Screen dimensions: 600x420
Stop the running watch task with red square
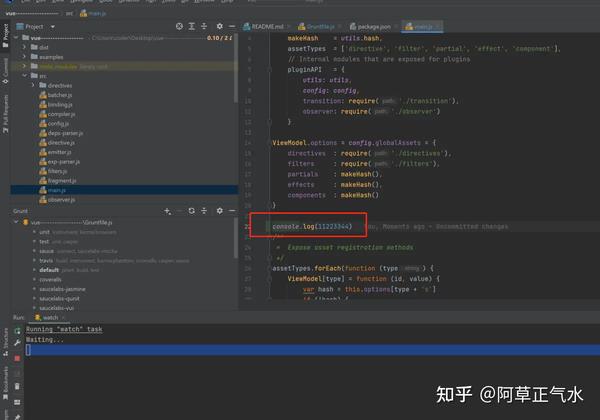pyautogui.click(x=17, y=358)
